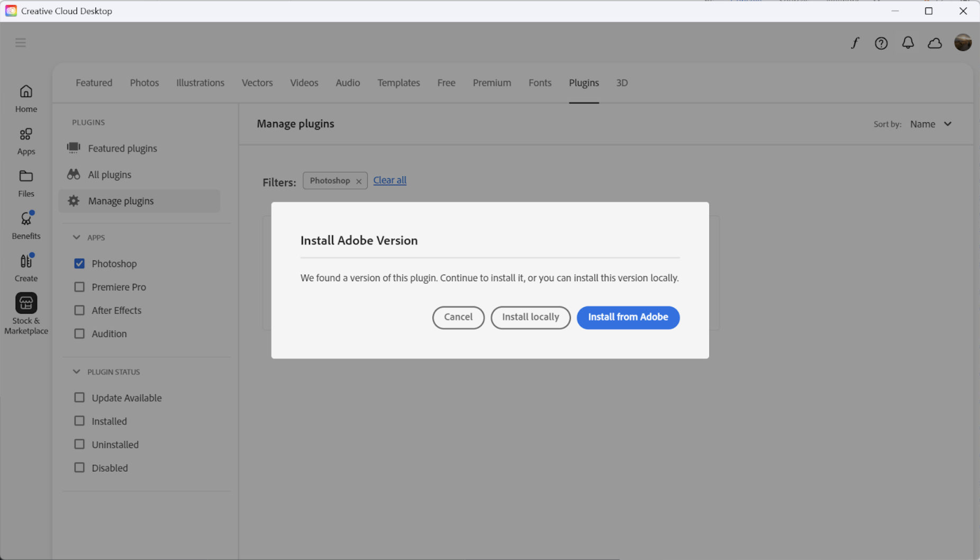This screenshot has width=980, height=560.
Task: Open the Benefits sidebar icon
Action: click(26, 225)
